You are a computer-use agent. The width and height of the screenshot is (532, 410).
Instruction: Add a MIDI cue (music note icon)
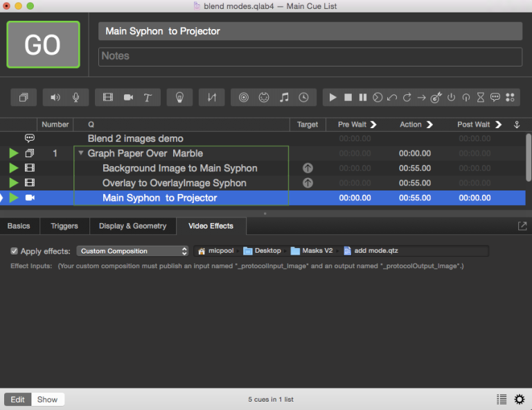tap(283, 98)
